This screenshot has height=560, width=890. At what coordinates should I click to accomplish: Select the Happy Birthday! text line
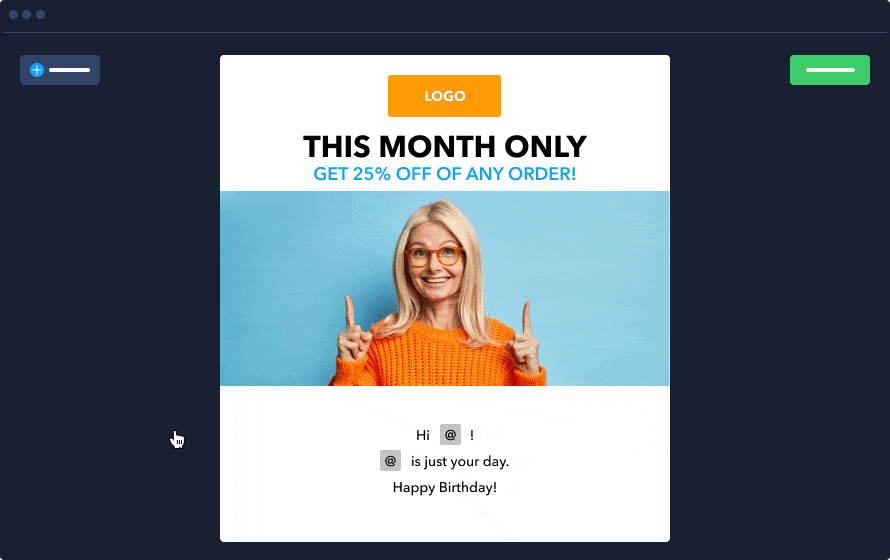tap(444, 487)
